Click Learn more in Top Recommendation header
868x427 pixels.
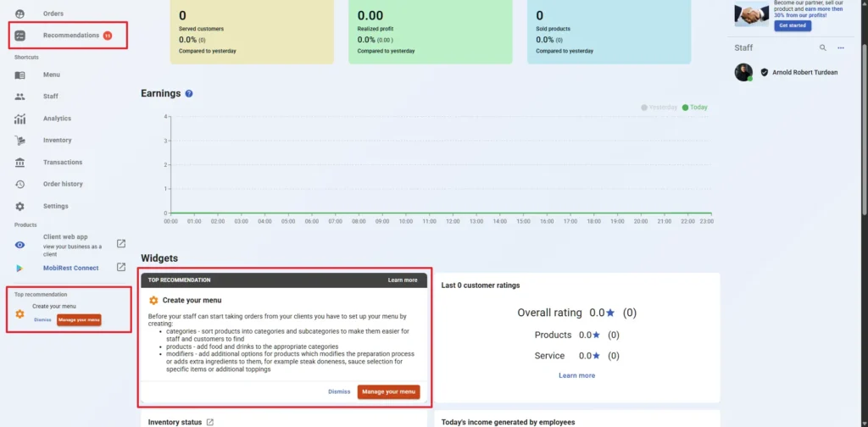403,280
